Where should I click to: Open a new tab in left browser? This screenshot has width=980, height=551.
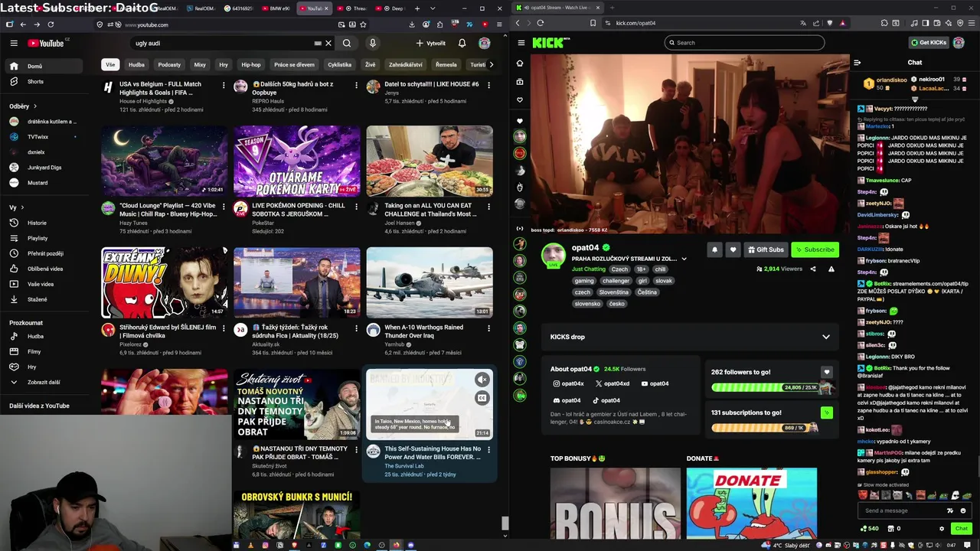tap(416, 8)
